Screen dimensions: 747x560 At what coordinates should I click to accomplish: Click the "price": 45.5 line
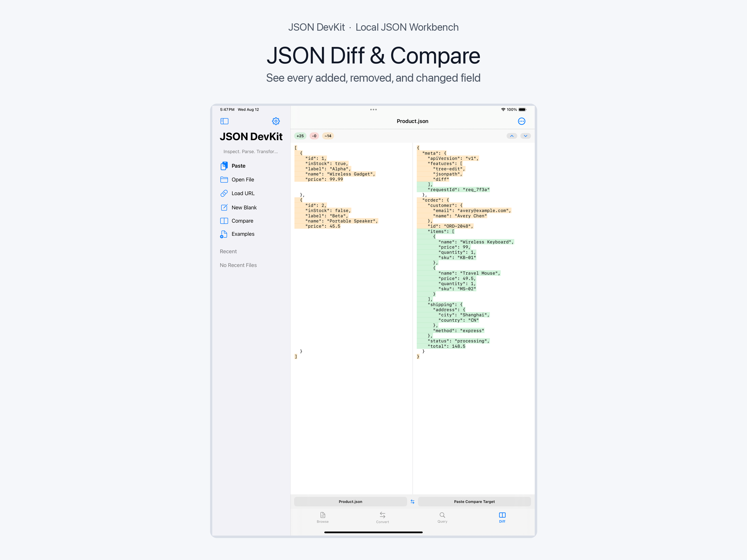322,226
